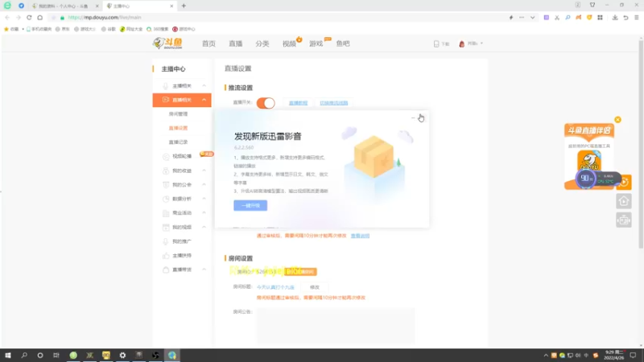Screen dimensions: 644x362
Task: Open the 首页 navigation tab
Action: [208, 43]
